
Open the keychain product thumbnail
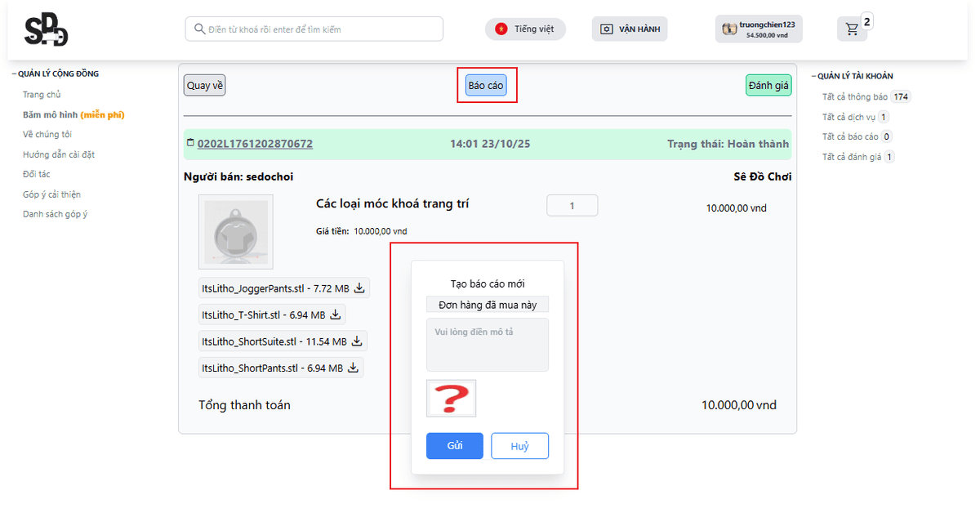[235, 232]
